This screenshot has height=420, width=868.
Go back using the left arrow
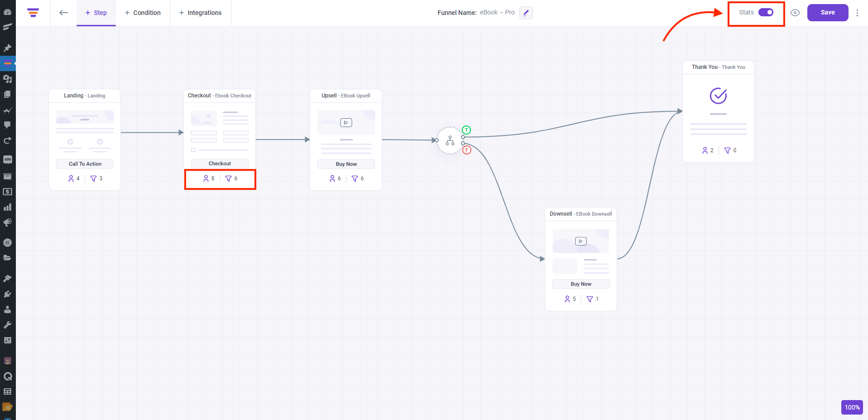coord(64,13)
